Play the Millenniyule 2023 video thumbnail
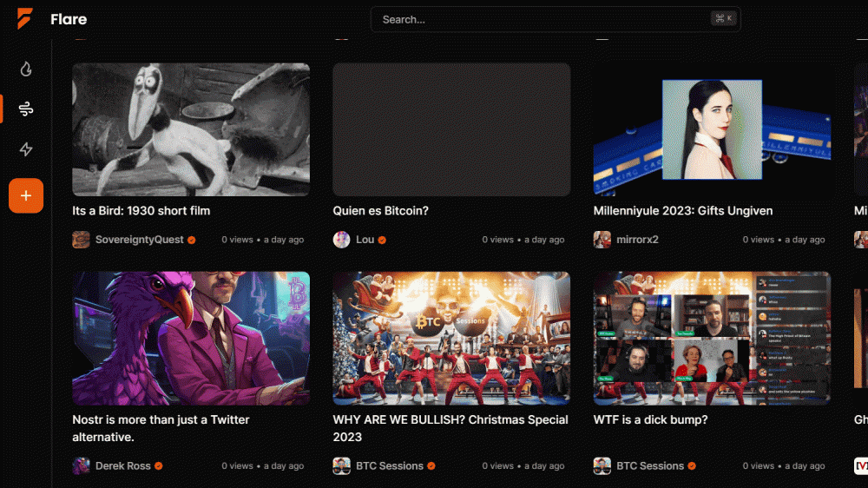The width and height of the screenshot is (868, 488). pos(712,129)
